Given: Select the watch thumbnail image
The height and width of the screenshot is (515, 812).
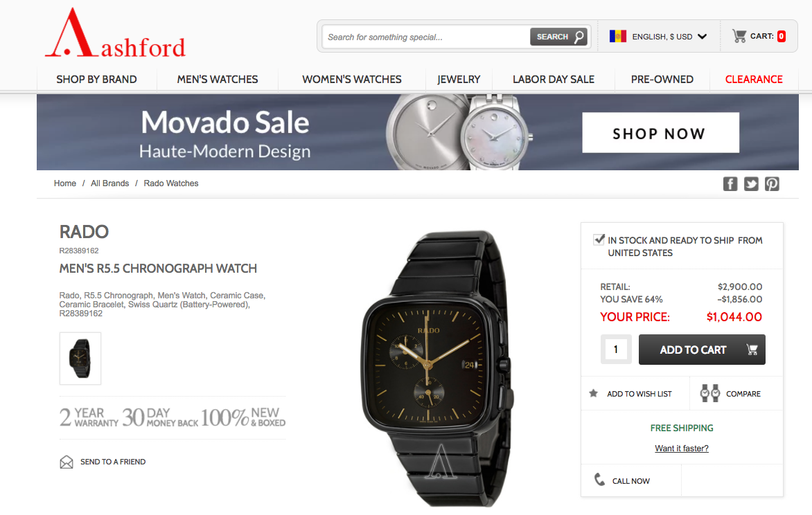Looking at the screenshot, I should pos(80,358).
